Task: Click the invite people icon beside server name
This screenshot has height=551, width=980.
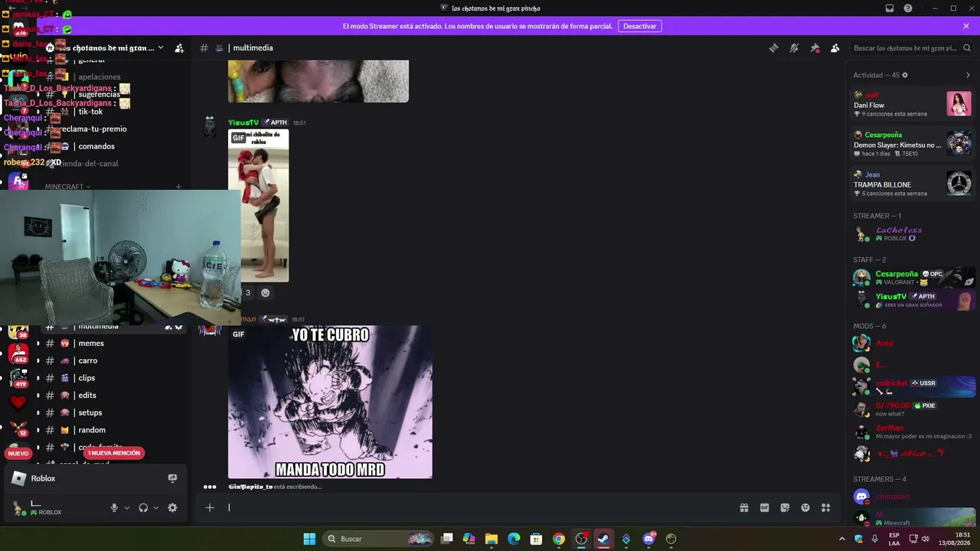Action: click(179, 47)
